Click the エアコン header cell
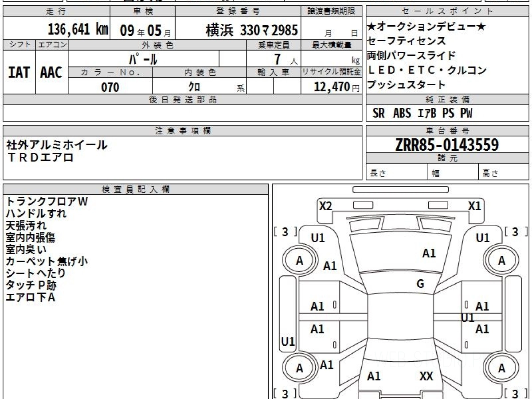532x399 pixels. pos(52,45)
